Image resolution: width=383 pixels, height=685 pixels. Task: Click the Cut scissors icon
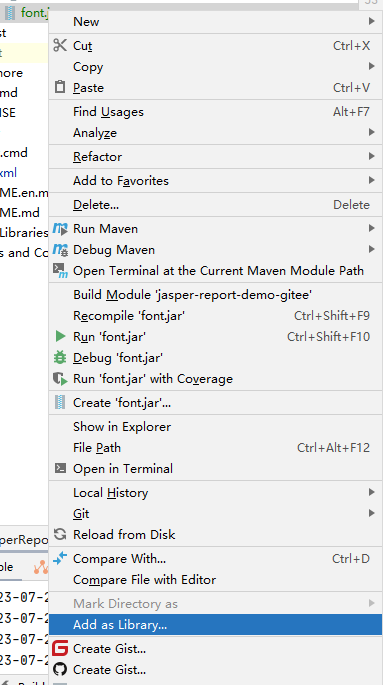click(x=60, y=45)
